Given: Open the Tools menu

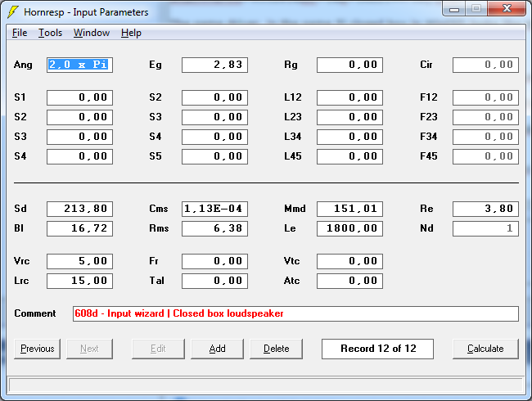Looking at the screenshot, I should (50, 33).
